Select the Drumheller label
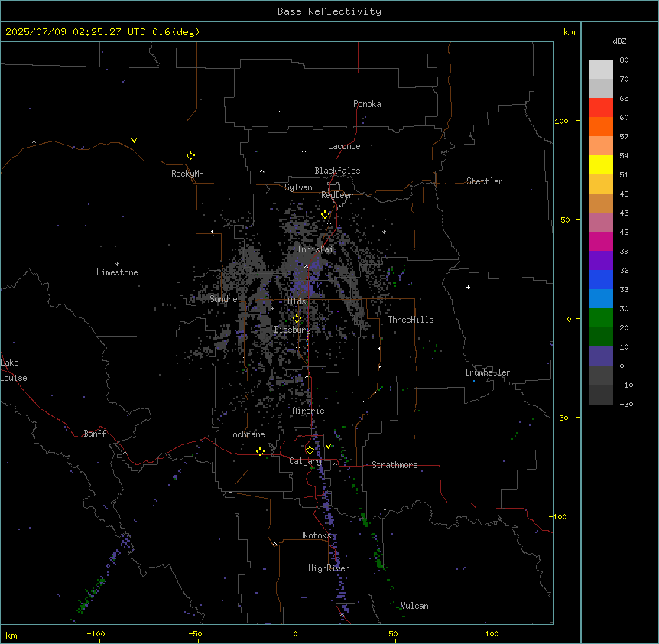Image resolution: width=659 pixels, height=644 pixels. coord(488,372)
